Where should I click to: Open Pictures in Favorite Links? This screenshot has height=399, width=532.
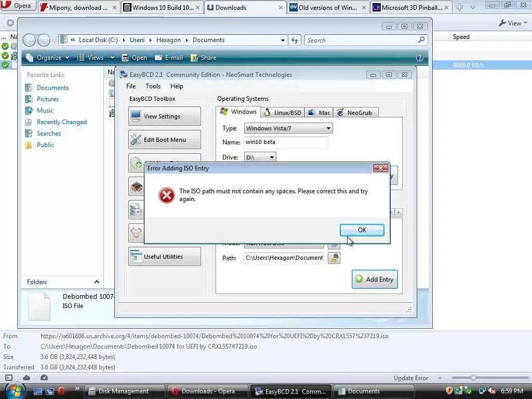(47, 99)
